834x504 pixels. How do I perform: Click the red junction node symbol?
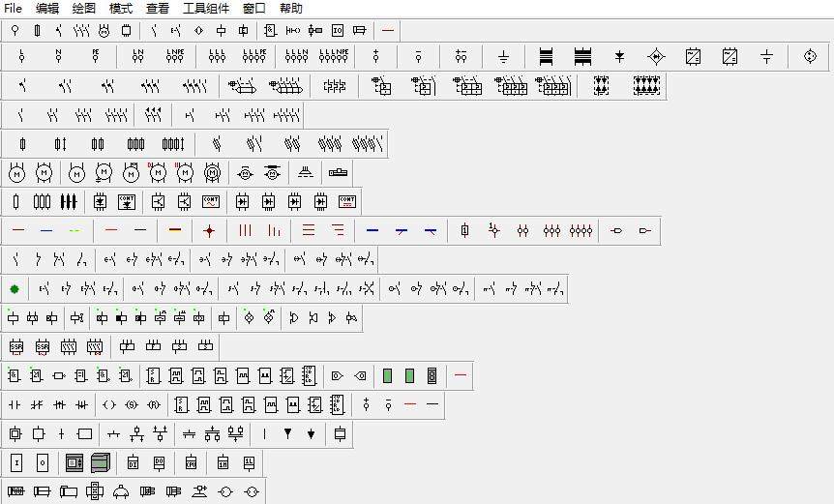(208, 231)
